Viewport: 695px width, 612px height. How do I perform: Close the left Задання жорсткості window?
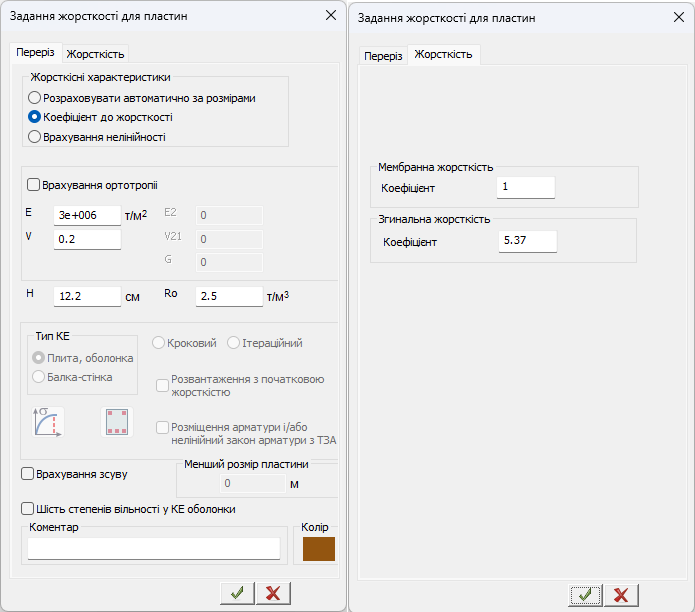pyautogui.click(x=331, y=16)
